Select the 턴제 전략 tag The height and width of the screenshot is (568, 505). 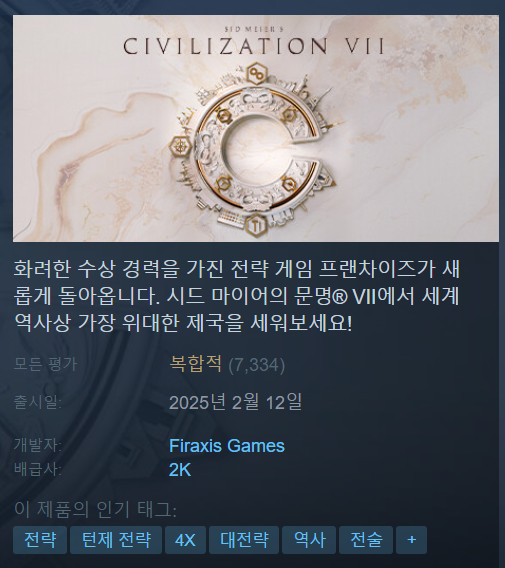click(x=116, y=540)
